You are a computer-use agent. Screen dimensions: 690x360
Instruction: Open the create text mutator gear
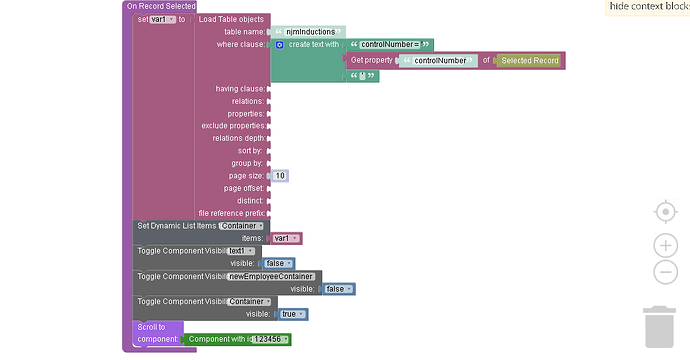[279, 45]
